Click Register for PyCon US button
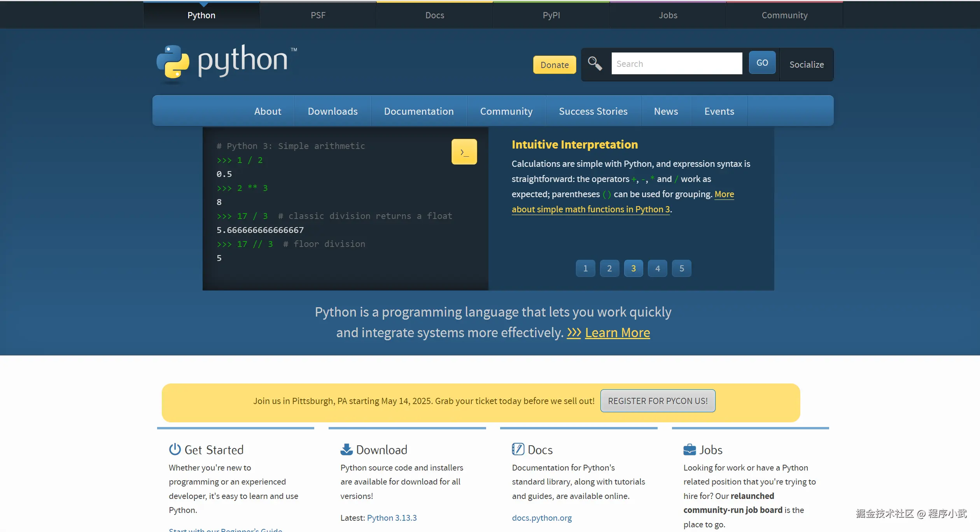980x532 pixels. tap(658, 401)
